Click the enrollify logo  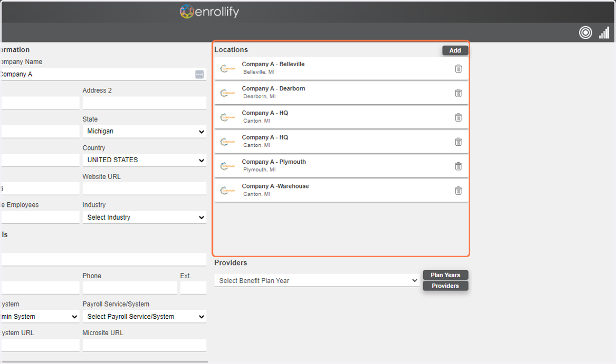[x=209, y=11]
